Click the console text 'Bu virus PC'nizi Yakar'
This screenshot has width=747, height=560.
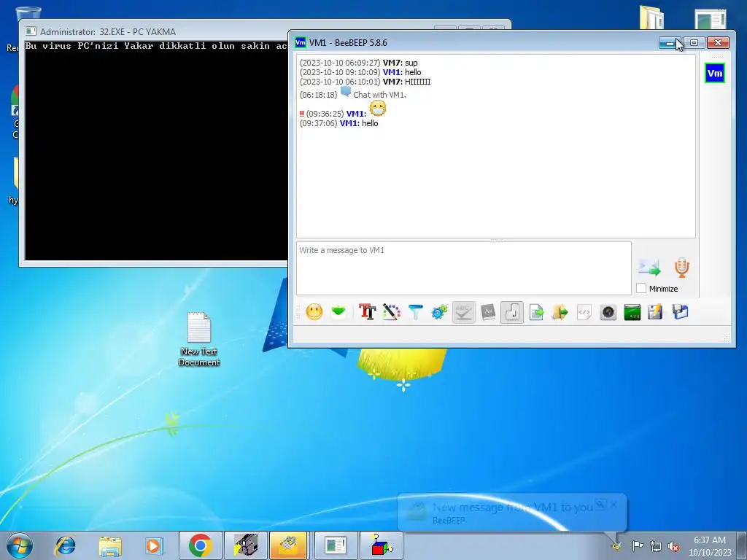pos(90,46)
